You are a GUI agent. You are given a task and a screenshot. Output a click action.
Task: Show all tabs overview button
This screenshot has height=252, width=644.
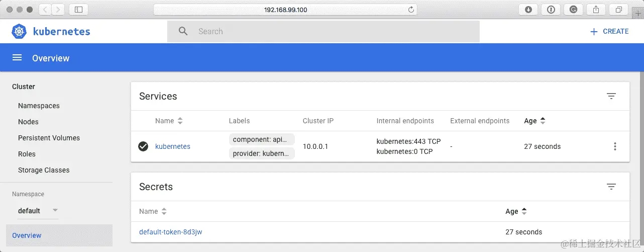(619, 9)
